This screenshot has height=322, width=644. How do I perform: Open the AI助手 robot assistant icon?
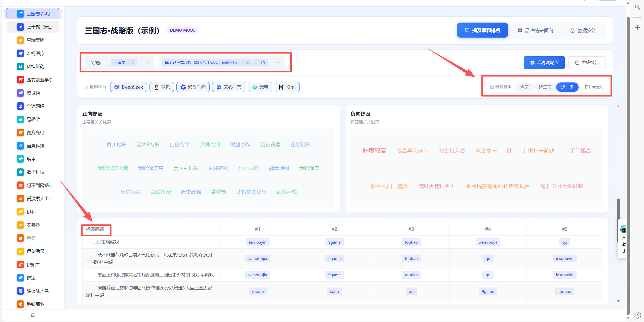(x=623, y=229)
